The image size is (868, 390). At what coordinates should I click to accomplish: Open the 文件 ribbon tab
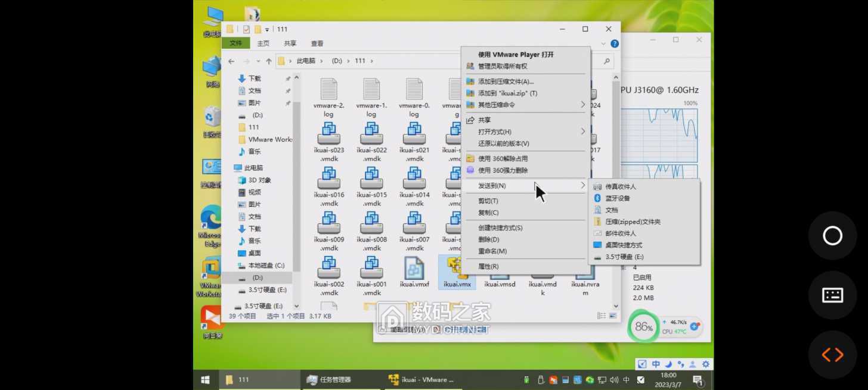point(236,43)
